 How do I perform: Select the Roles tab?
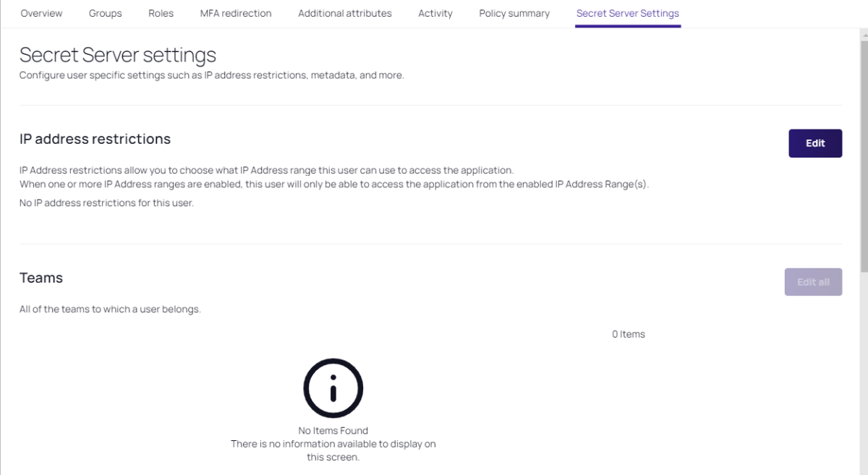tap(161, 13)
